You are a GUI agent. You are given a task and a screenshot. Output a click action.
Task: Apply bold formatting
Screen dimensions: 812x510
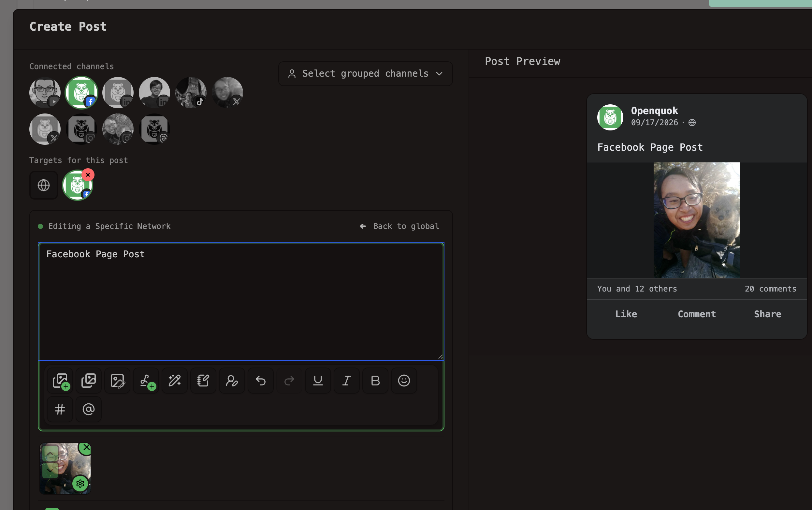(x=375, y=381)
